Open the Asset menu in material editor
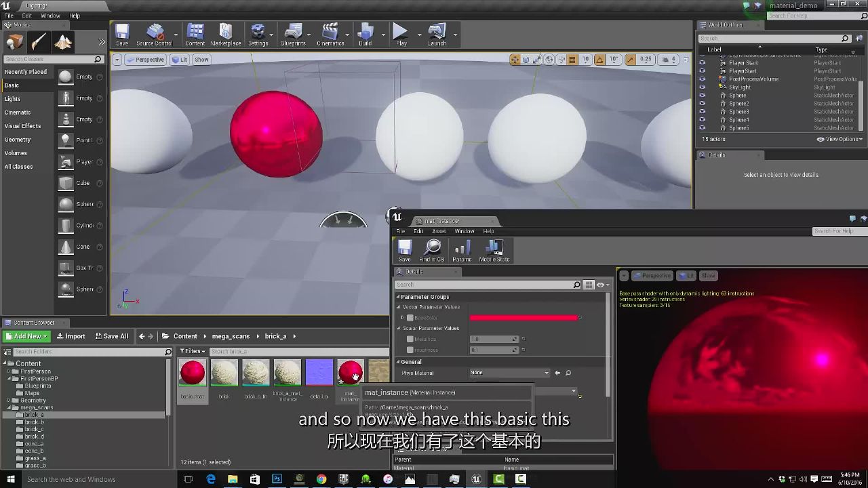 (x=439, y=231)
